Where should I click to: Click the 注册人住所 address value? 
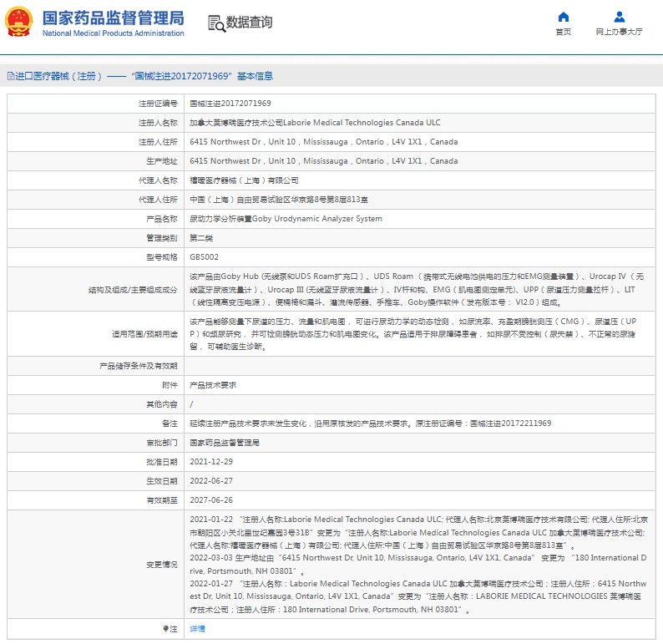(x=324, y=142)
